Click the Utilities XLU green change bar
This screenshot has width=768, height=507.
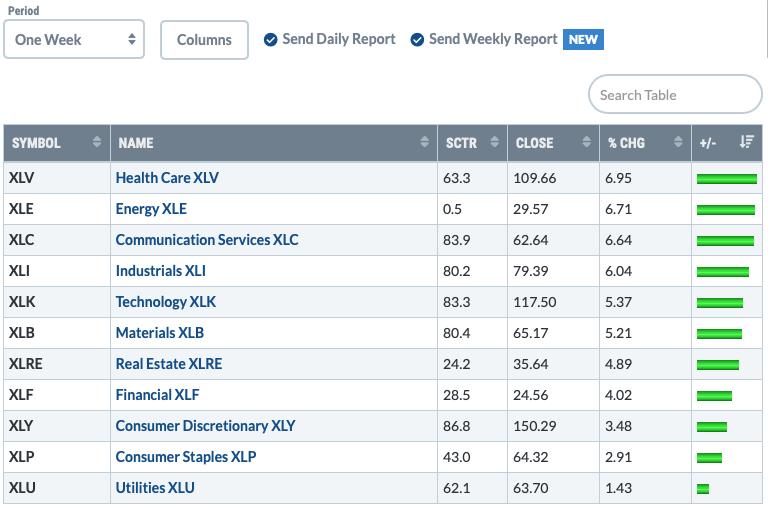pyautogui.click(x=703, y=488)
